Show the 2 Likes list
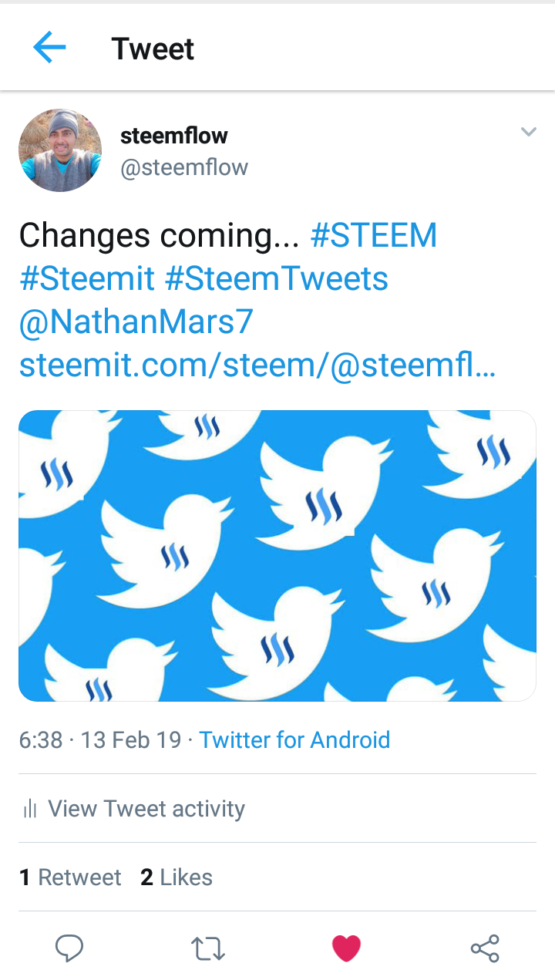The height and width of the screenshot is (980, 555). (x=177, y=877)
